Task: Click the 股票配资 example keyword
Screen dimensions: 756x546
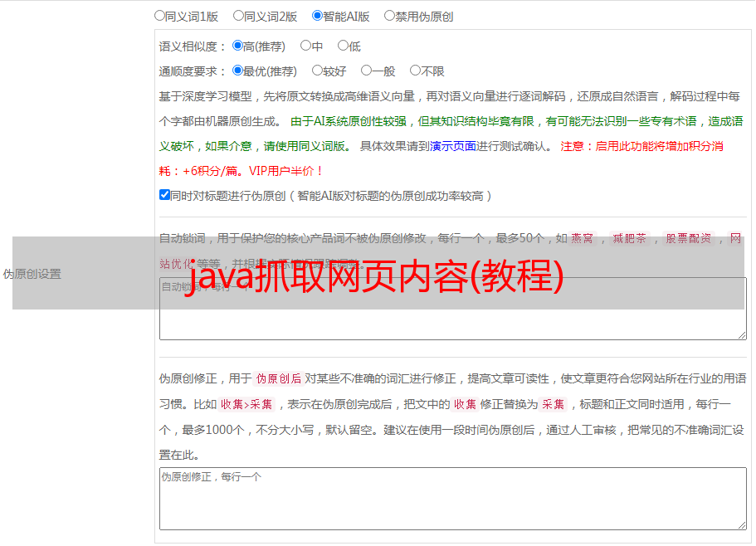Action: (x=689, y=238)
